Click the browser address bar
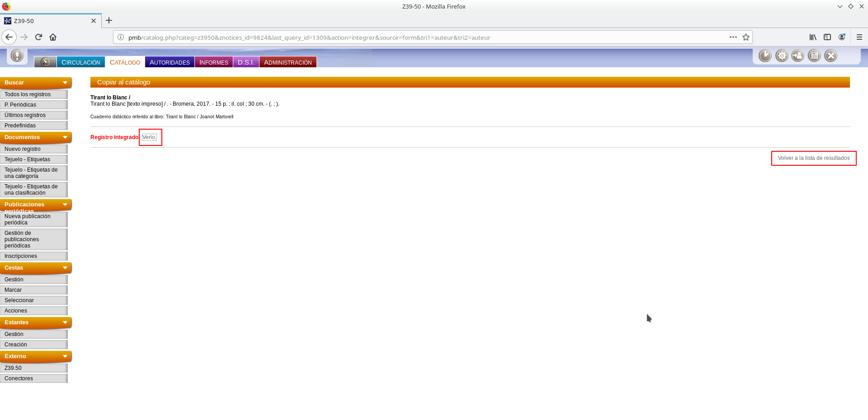 click(x=407, y=37)
